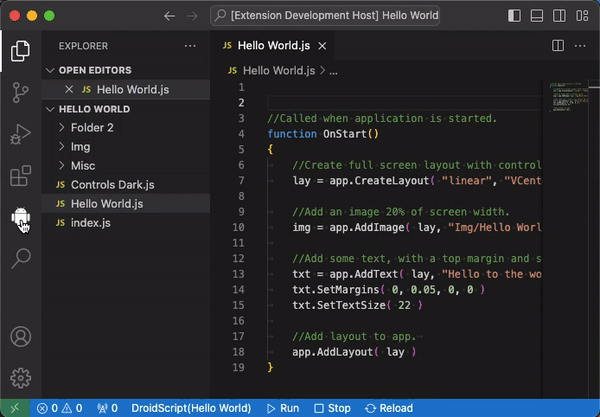The width and height of the screenshot is (600, 417).
Task: Open the Search view magnifier
Action: (20, 259)
